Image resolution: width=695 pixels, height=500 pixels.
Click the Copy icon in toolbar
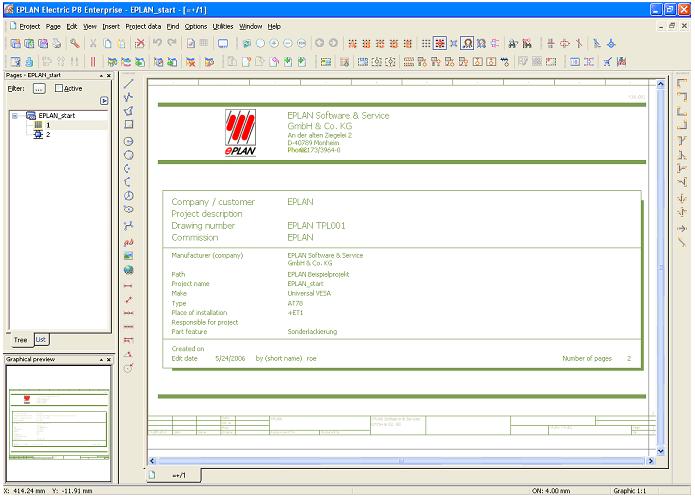tap(107, 43)
